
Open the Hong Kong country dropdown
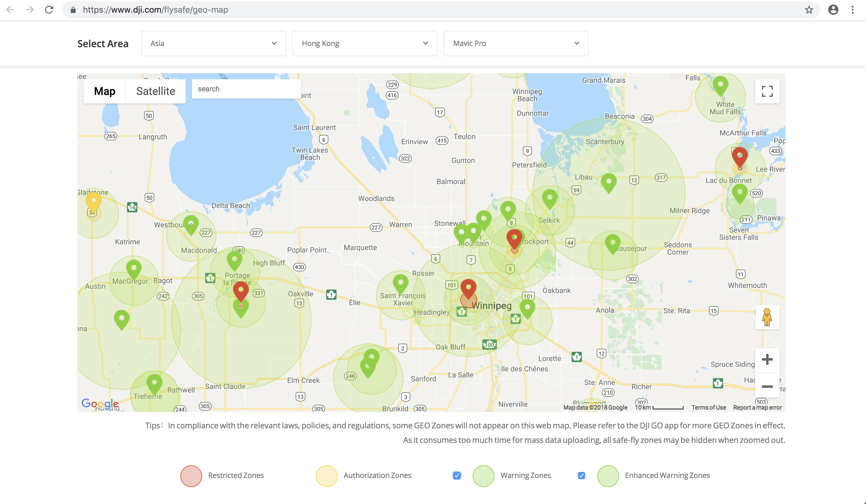pos(365,43)
